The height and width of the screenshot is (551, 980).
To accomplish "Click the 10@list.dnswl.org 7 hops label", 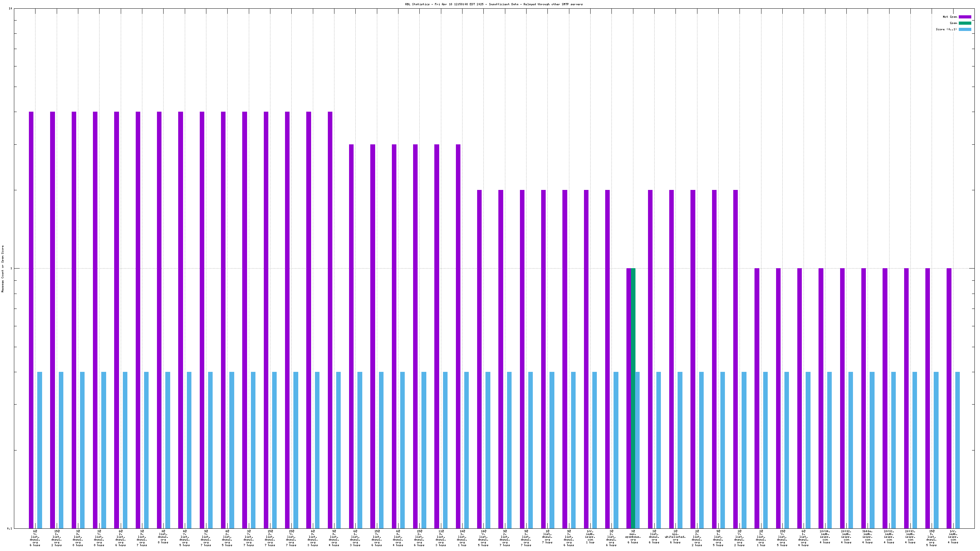I will [x=547, y=536].
